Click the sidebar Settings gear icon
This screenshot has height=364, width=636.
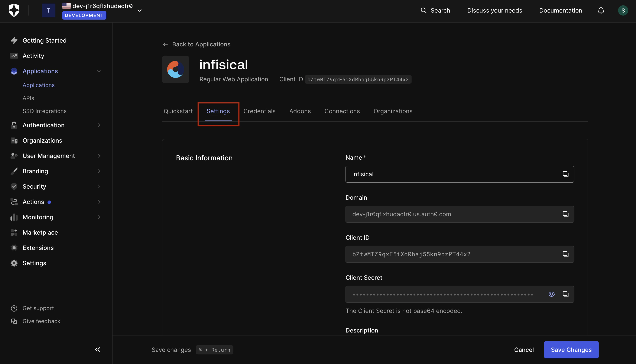[14, 263]
